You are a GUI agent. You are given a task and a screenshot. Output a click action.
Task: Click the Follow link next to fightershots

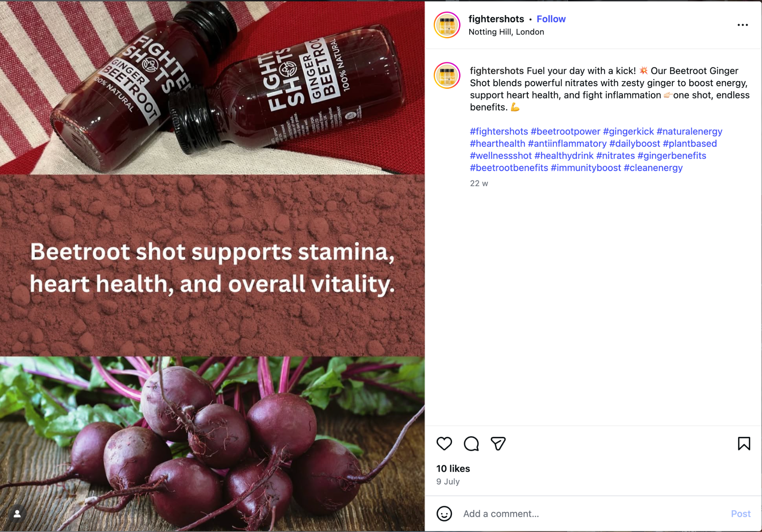[x=551, y=19]
